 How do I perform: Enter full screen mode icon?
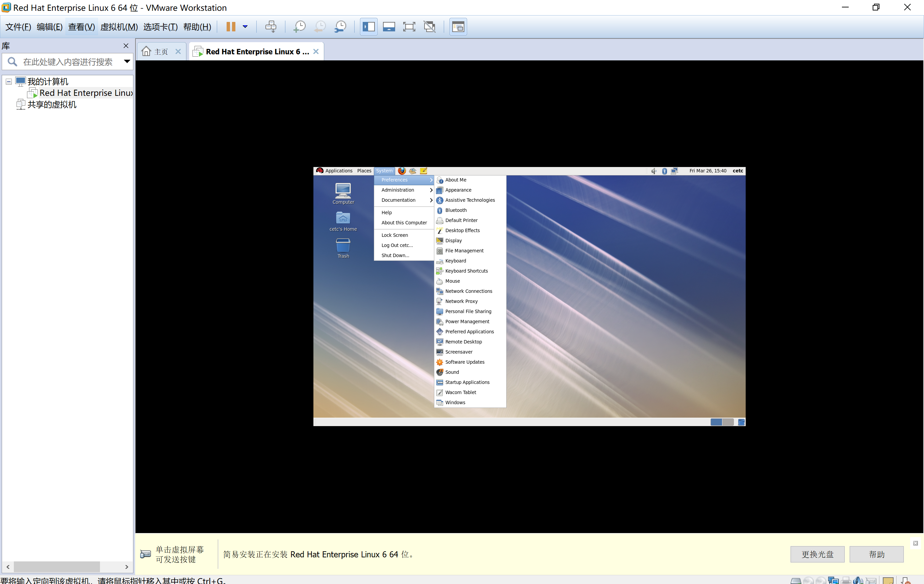[x=409, y=26]
